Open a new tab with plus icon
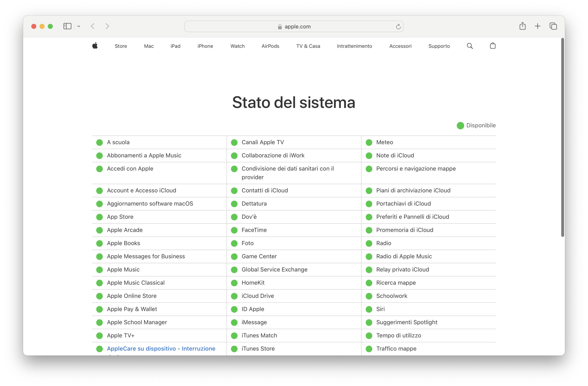The height and width of the screenshot is (386, 588). (x=537, y=26)
